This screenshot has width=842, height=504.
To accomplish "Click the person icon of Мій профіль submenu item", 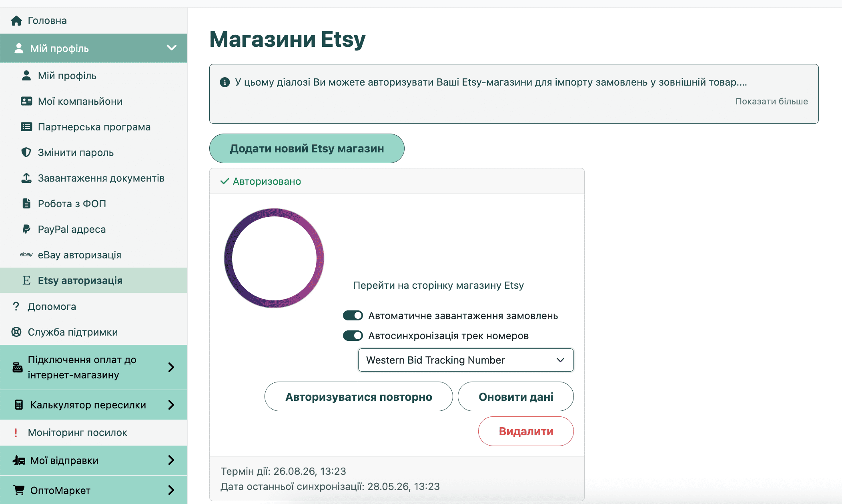I will pyautogui.click(x=26, y=76).
